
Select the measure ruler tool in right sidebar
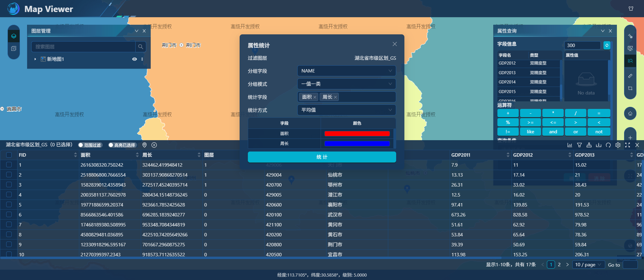(630, 76)
